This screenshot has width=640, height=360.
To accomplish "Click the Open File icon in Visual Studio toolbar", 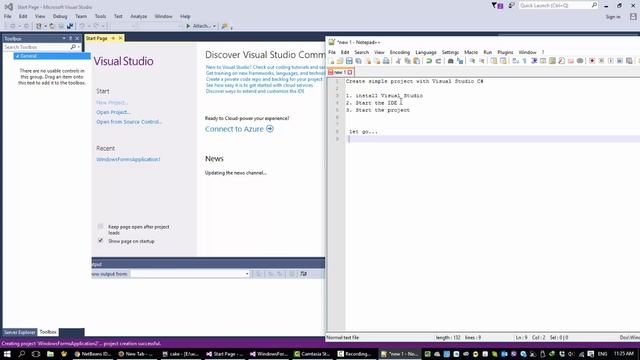I will pos(52,26).
